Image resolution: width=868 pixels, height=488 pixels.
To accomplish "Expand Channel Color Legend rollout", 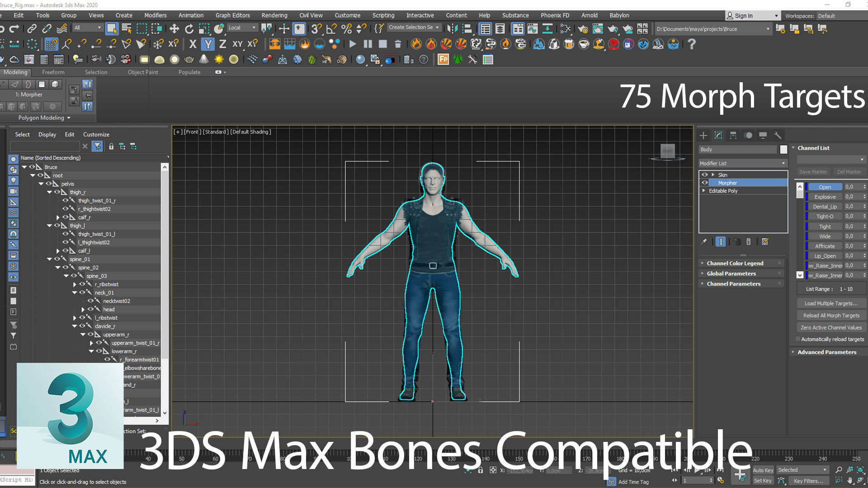I will click(x=741, y=263).
